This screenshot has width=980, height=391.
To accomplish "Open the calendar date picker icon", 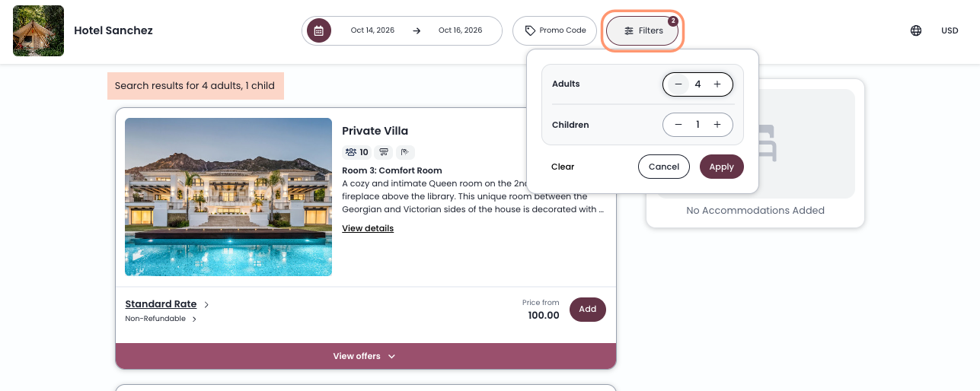I will (319, 30).
